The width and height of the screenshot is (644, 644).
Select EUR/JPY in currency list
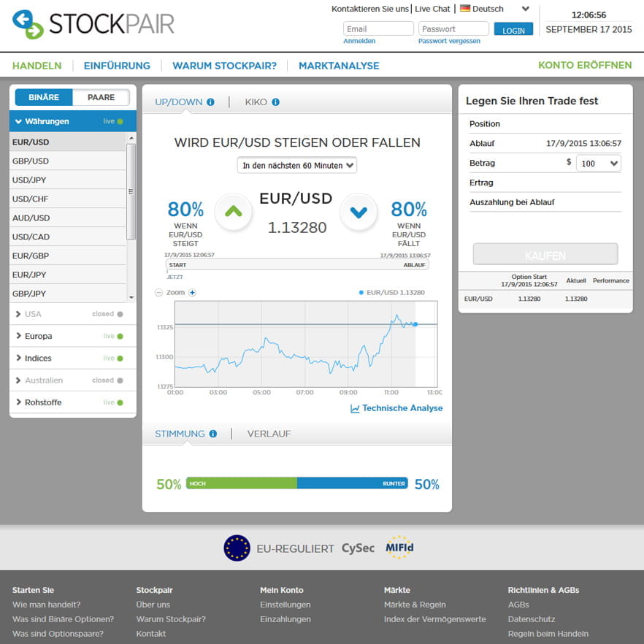(68, 275)
